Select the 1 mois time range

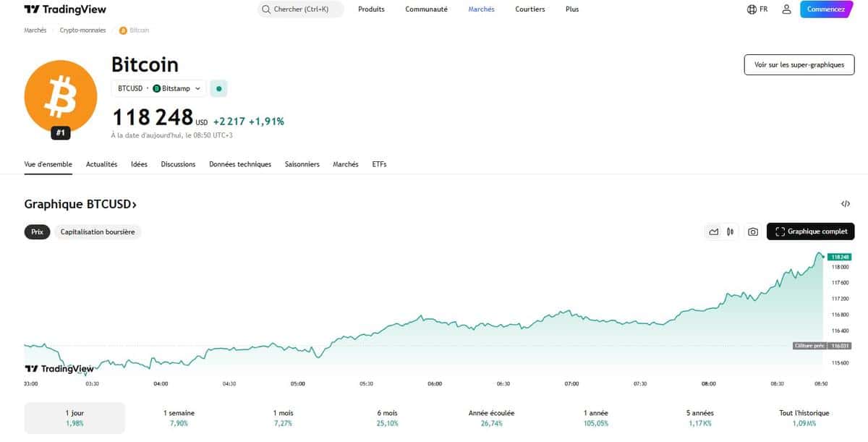point(284,417)
